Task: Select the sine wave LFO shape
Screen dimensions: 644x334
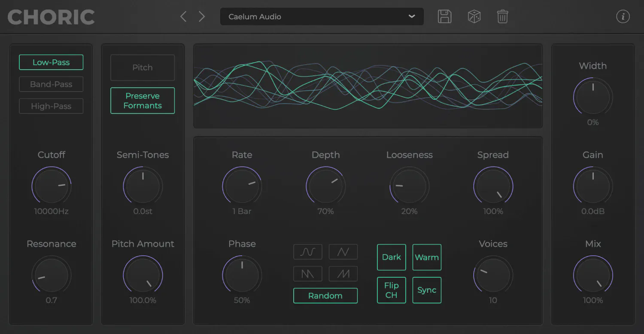Action: pos(307,252)
